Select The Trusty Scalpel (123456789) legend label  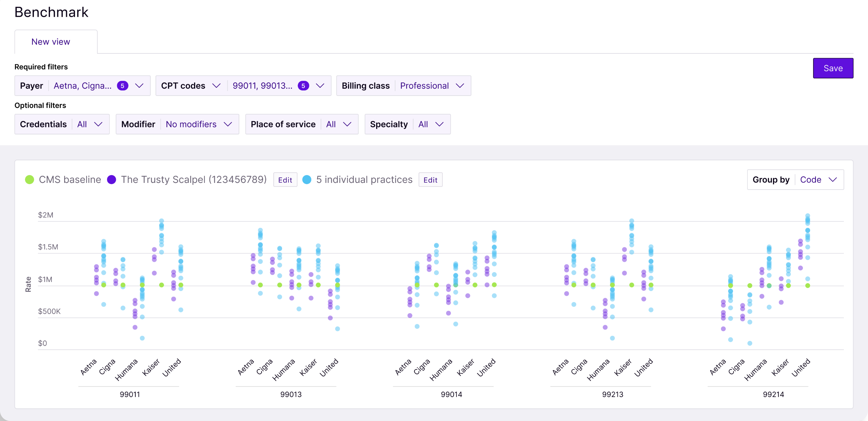coord(194,180)
